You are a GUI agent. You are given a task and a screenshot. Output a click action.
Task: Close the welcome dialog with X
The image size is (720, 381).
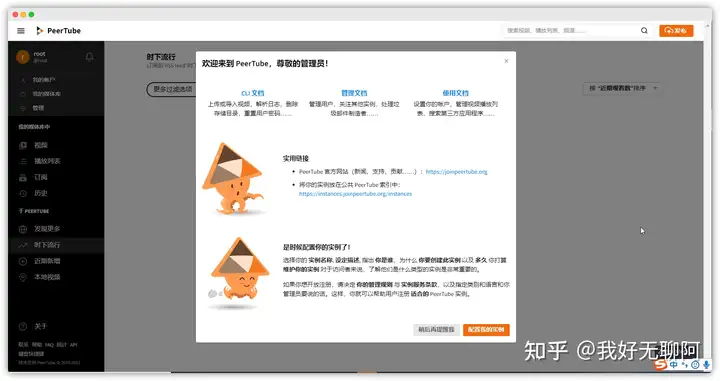coord(506,61)
